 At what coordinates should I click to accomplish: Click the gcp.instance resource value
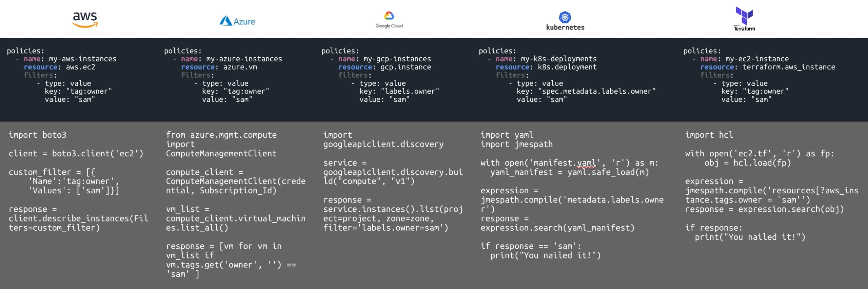click(x=406, y=67)
